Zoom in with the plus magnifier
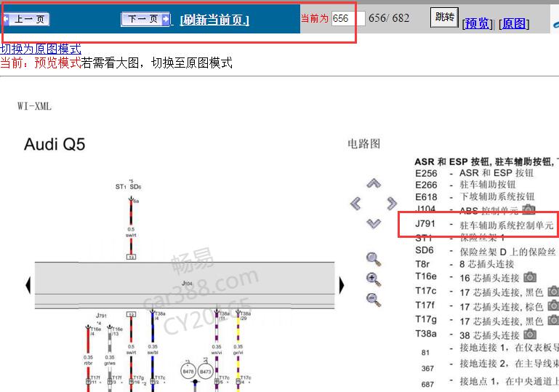This screenshot has height=392, width=559. click(374, 279)
